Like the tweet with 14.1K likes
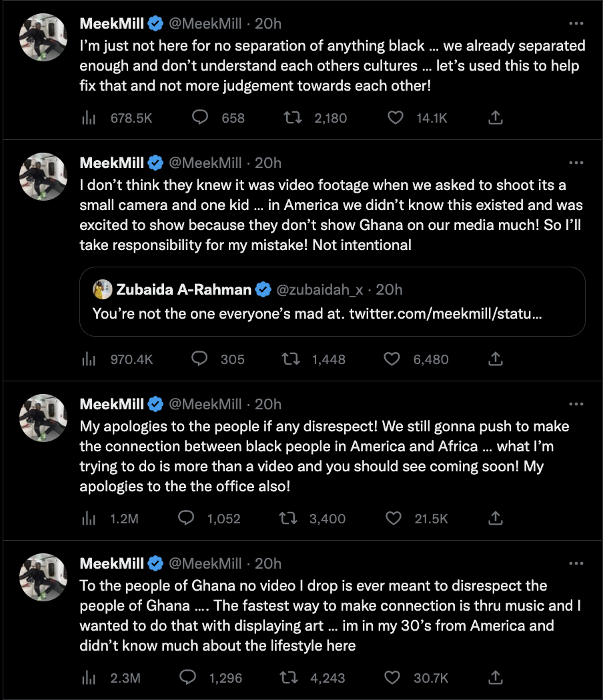 (x=396, y=118)
